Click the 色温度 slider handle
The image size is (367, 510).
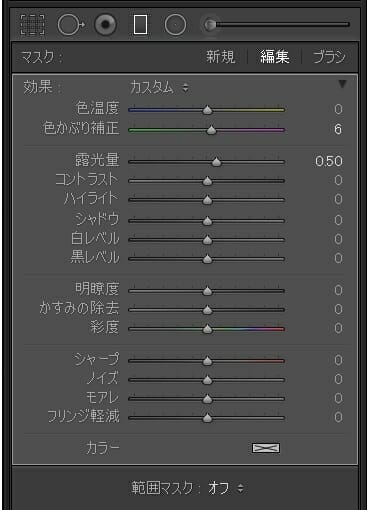pyautogui.click(x=207, y=110)
